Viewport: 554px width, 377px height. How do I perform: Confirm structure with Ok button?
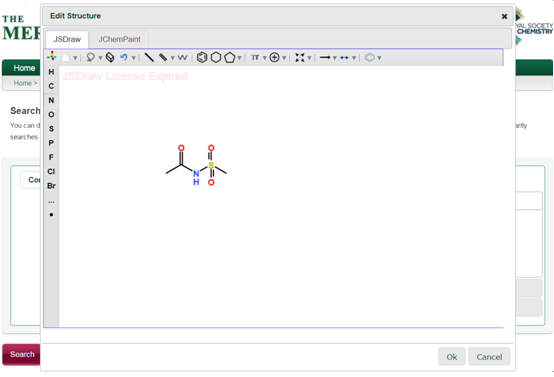(452, 357)
